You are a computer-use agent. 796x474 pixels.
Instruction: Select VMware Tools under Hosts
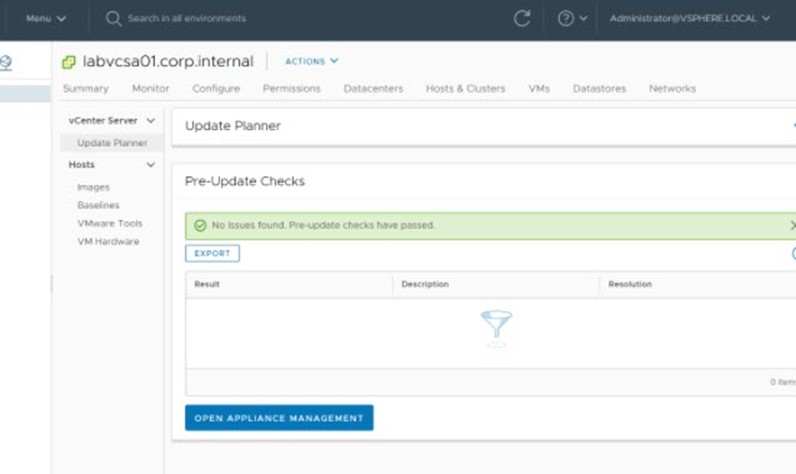pyautogui.click(x=110, y=224)
